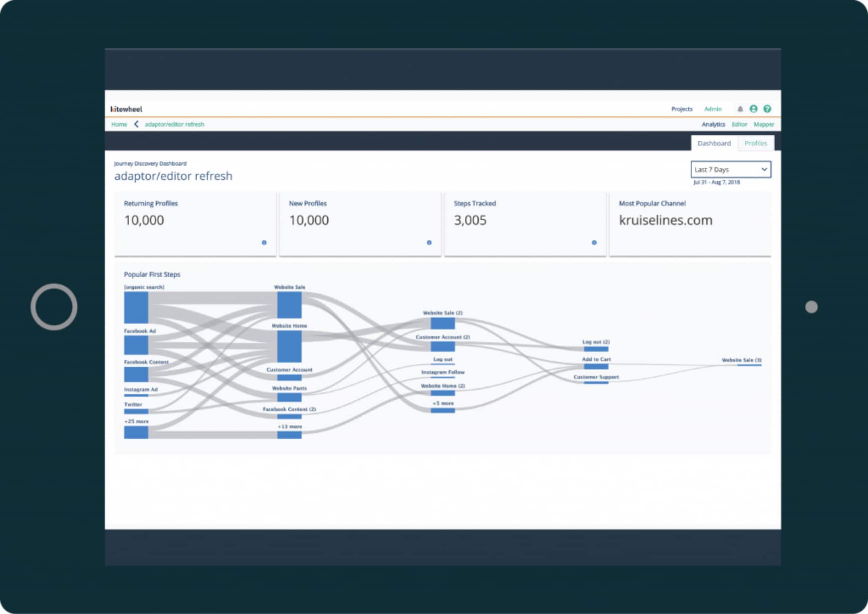Click the Add to Cart node
Image resolution: width=868 pixels, height=614 pixels.
(596, 366)
